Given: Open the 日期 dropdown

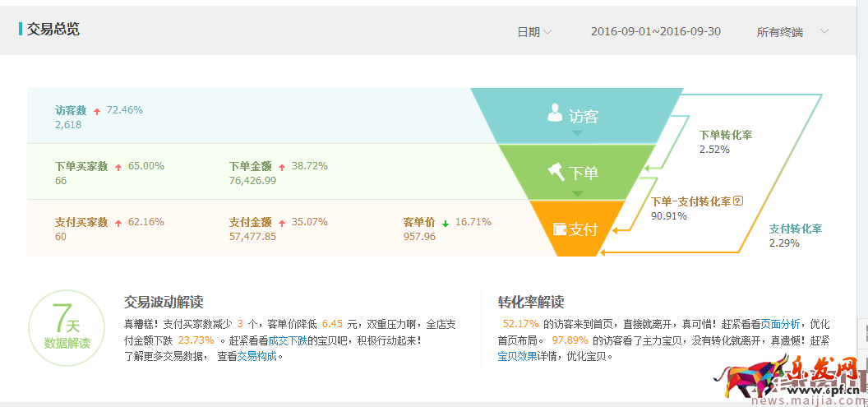Looking at the screenshot, I should click(534, 32).
